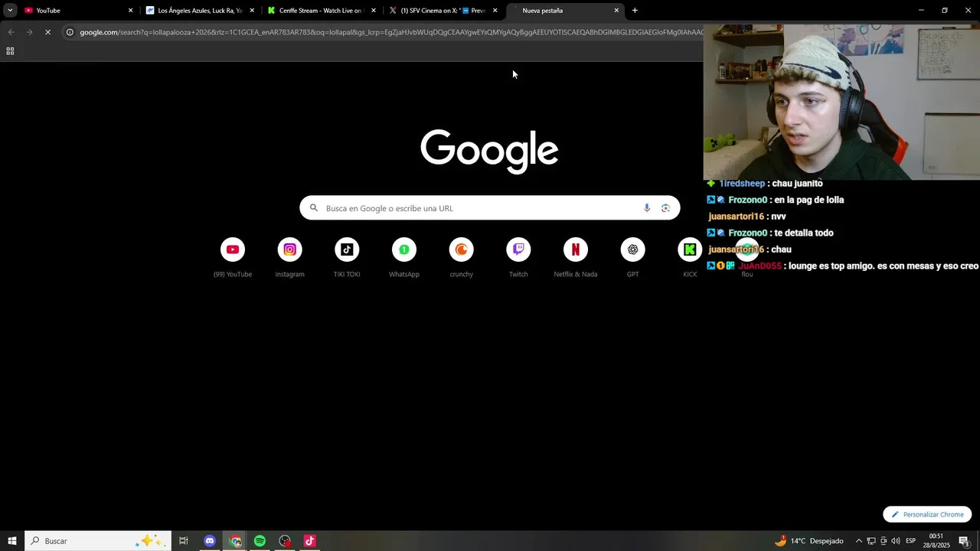Close the SFV Cinema on X tab
The image size is (980, 551).
495,11
